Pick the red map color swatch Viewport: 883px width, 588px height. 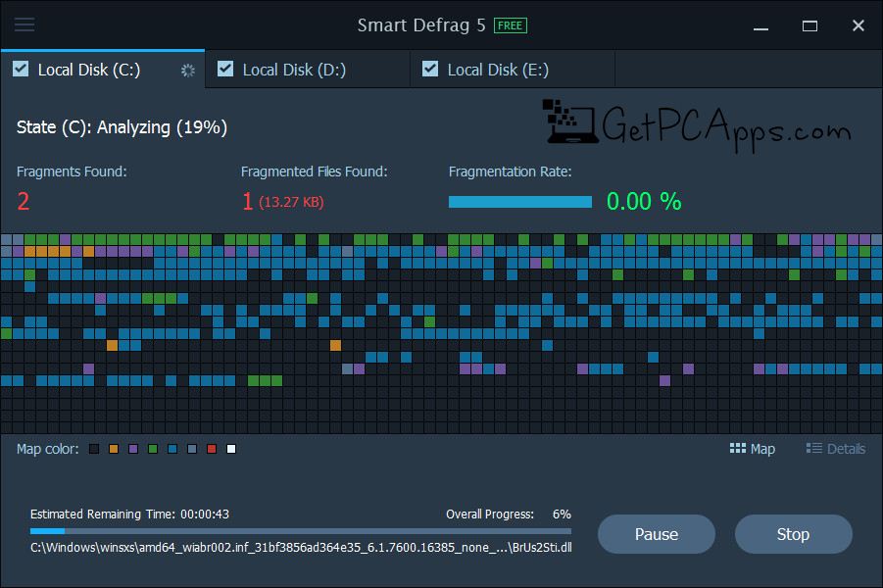(212, 449)
